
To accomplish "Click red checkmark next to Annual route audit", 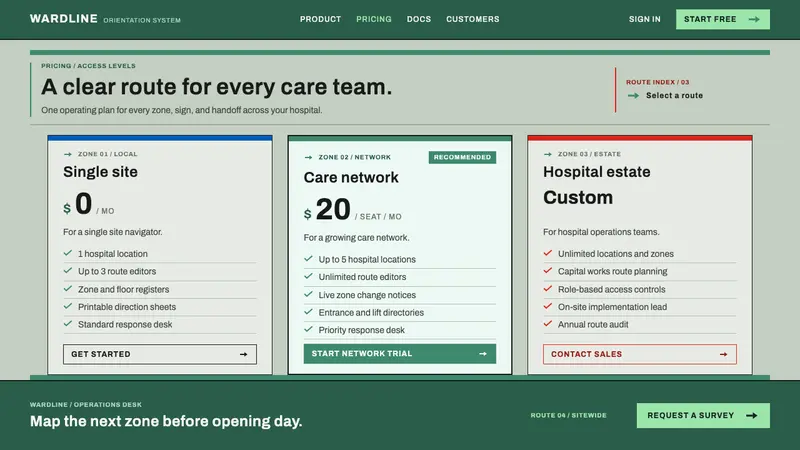I will point(548,323).
